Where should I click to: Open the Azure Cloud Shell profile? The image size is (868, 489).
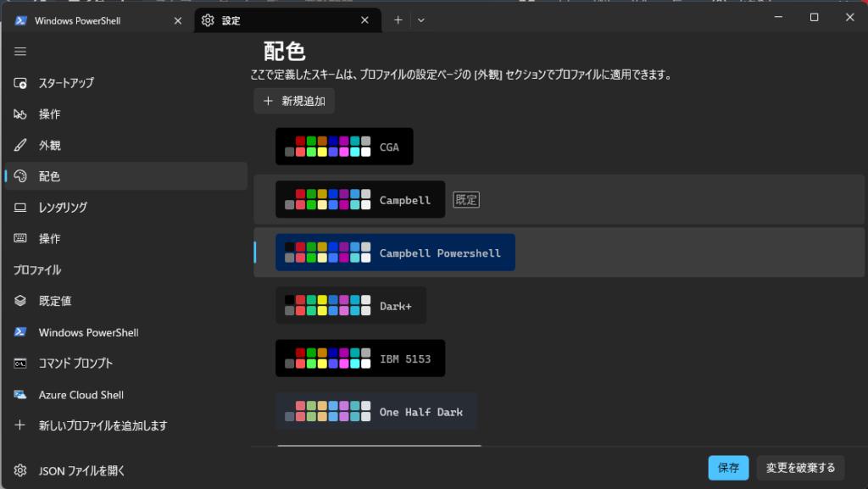click(125, 394)
